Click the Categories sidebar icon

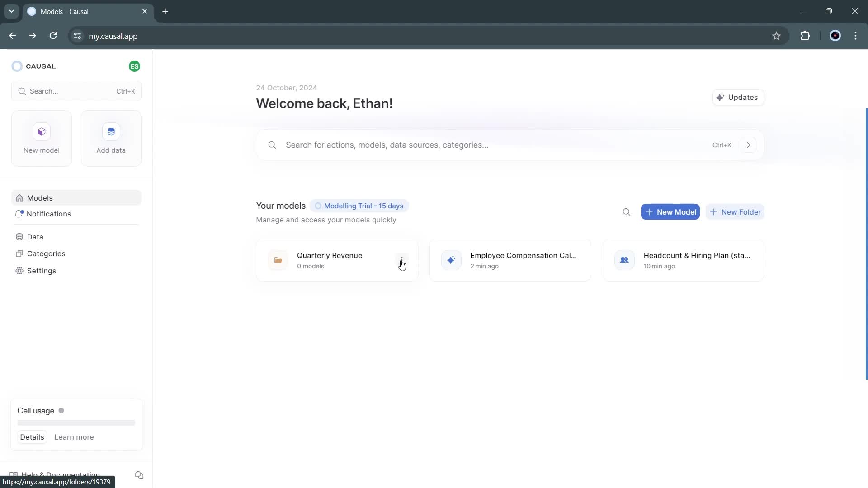click(x=20, y=253)
